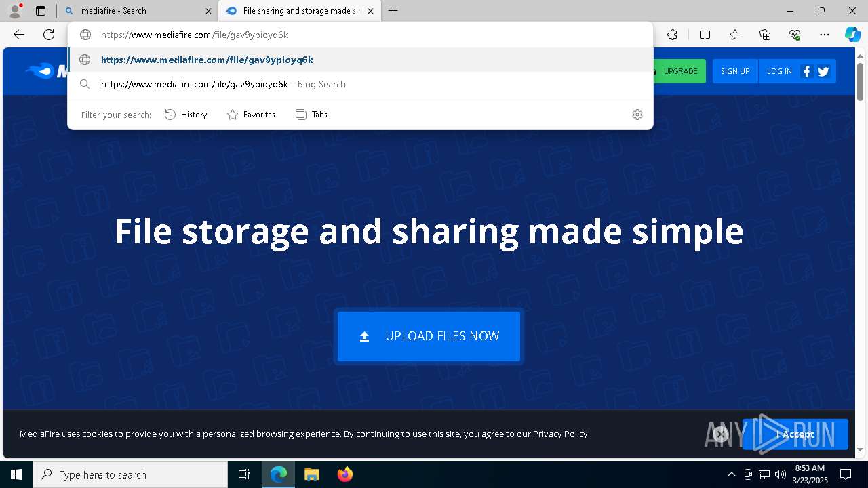Open the tab actions menu icon

[x=41, y=11]
